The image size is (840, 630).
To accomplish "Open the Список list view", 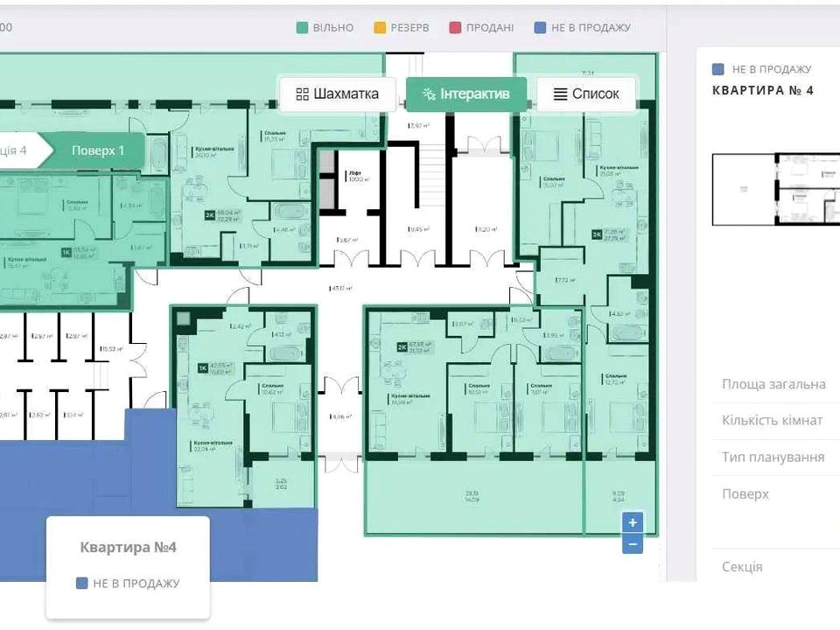I will (x=586, y=94).
